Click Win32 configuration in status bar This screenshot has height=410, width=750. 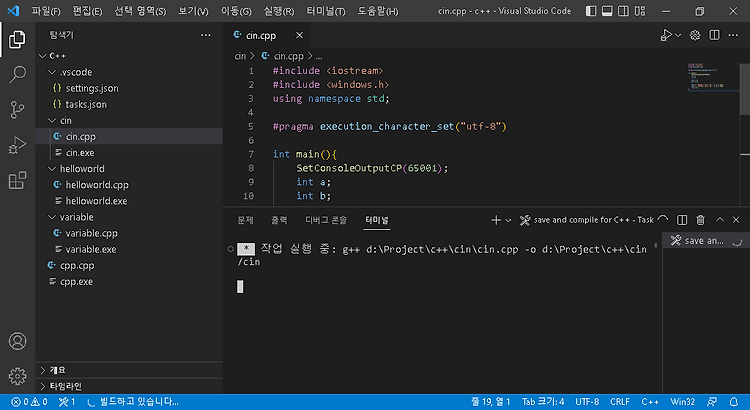point(683,402)
